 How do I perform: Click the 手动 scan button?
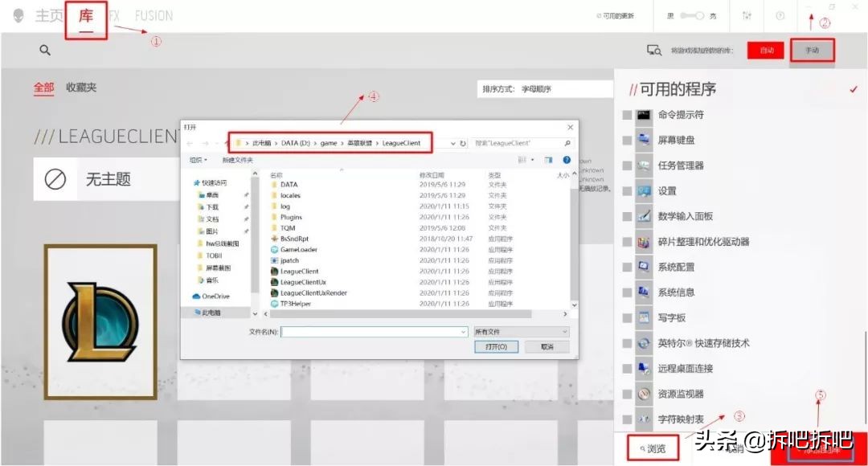813,50
